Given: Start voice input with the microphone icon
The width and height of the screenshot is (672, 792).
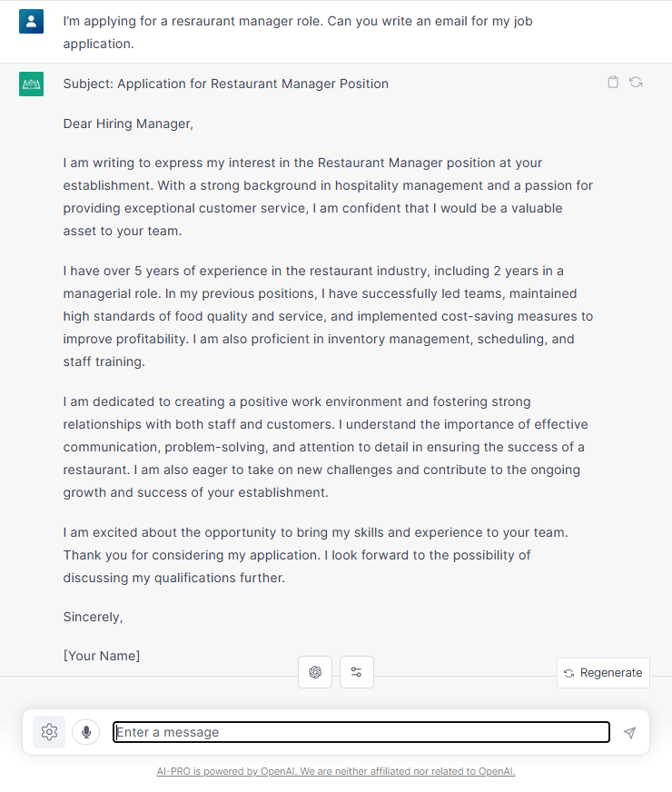Looking at the screenshot, I should (x=85, y=731).
